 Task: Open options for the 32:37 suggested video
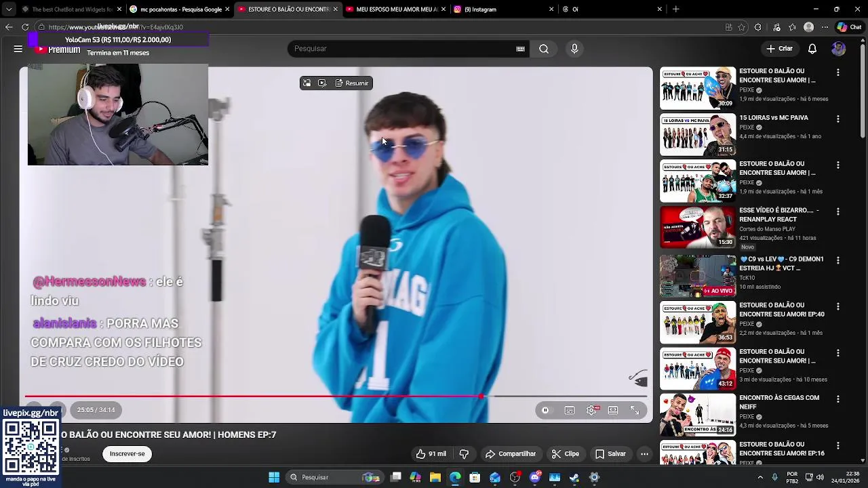[838, 165]
